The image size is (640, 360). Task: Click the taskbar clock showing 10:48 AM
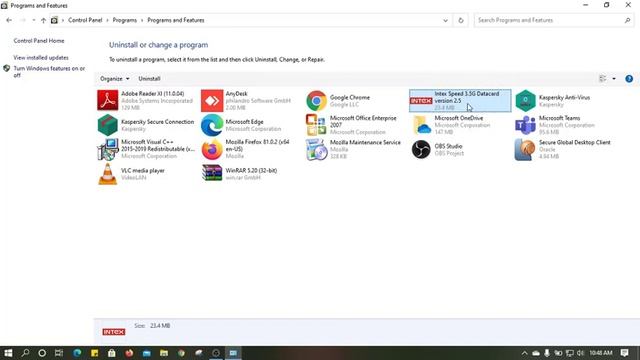tap(601, 353)
